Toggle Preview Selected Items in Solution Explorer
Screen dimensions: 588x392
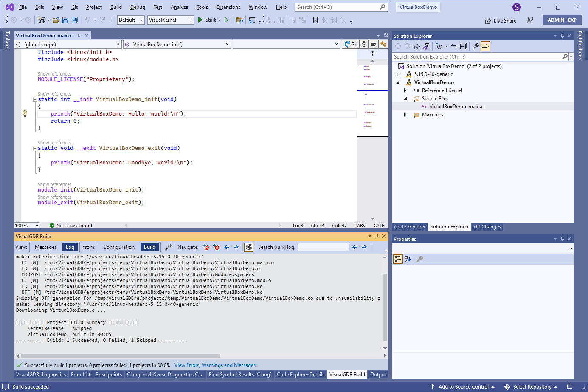click(485, 46)
